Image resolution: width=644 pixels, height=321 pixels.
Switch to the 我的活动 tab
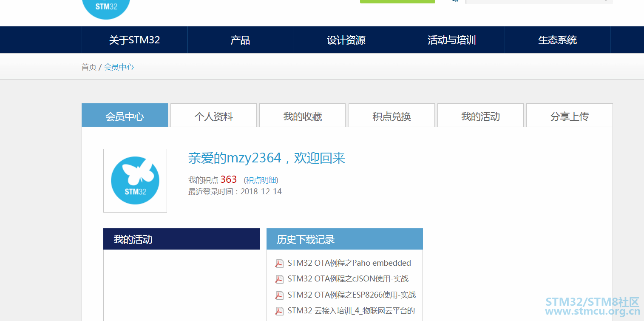480,115
